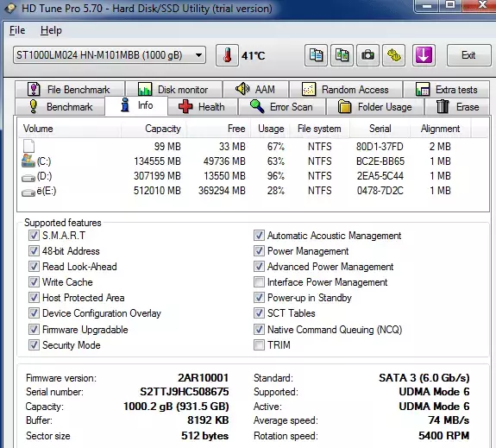Click the E: drive volume icon

point(28,192)
